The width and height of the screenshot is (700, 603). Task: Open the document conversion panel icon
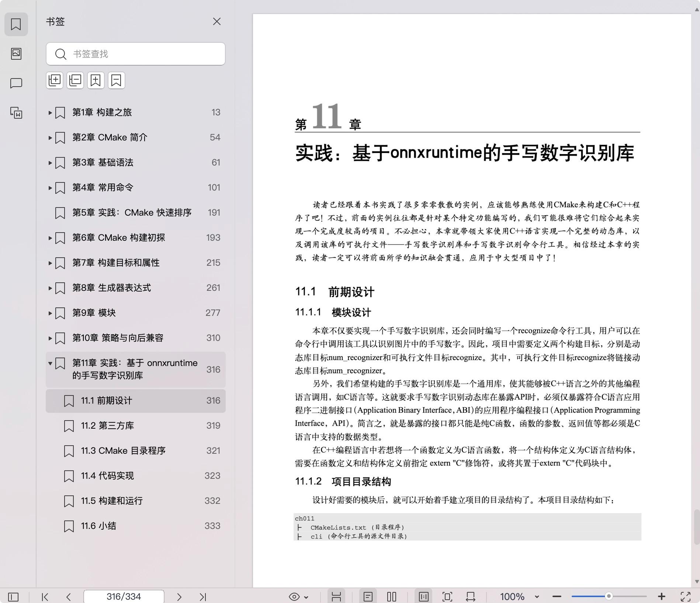click(16, 113)
